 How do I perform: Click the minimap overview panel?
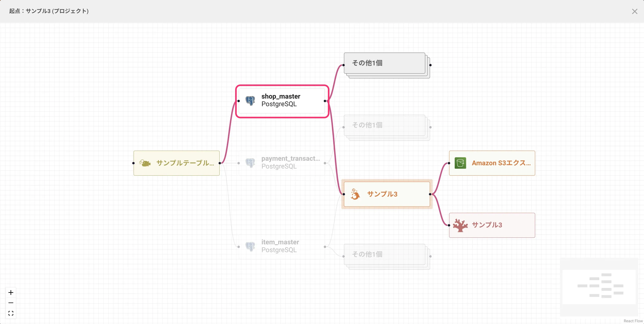[x=599, y=287]
